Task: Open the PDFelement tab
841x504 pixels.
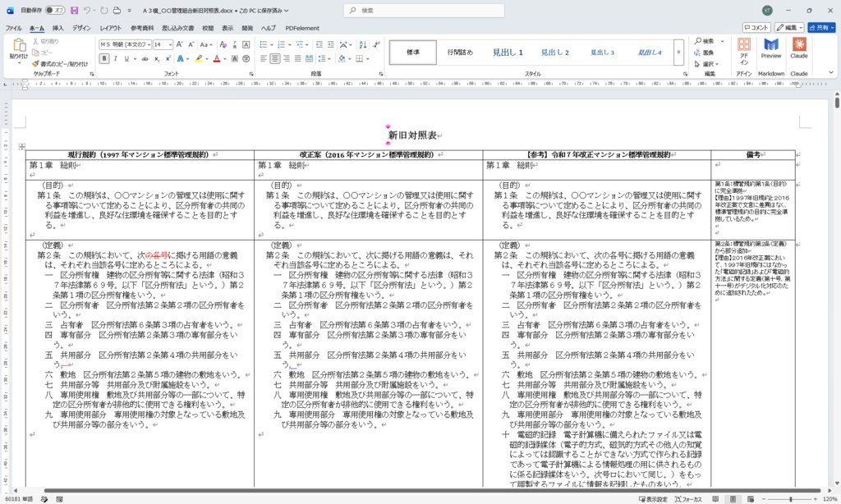Action: tap(302, 28)
